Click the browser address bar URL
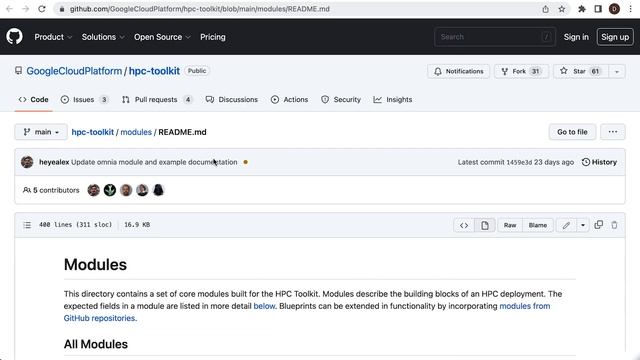 click(200, 9)
